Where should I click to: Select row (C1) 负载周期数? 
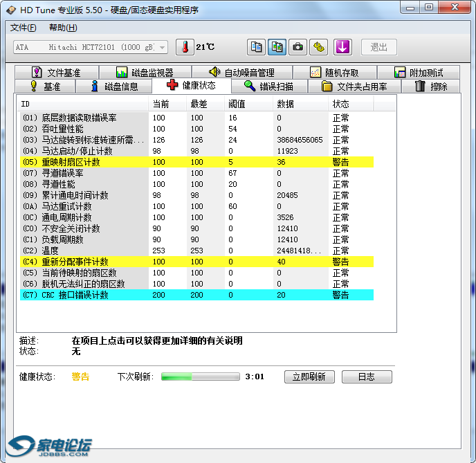coord(196,239)
